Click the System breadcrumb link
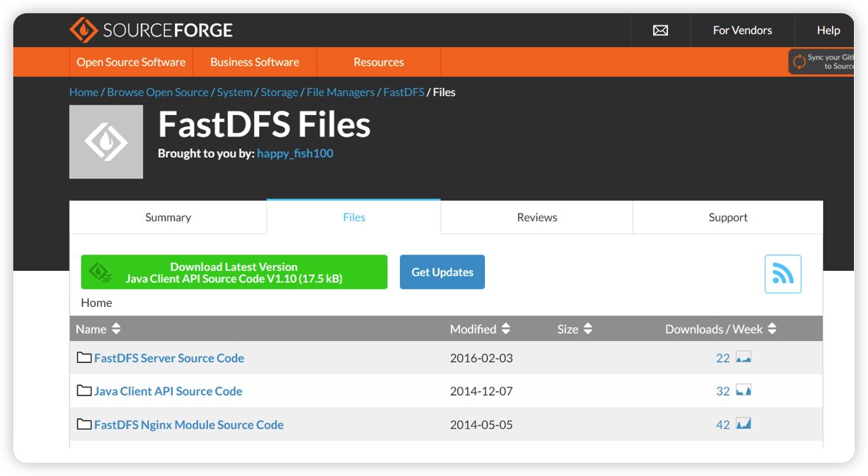Viewport: 868px width, 476px height. click(x=235, y=92)
